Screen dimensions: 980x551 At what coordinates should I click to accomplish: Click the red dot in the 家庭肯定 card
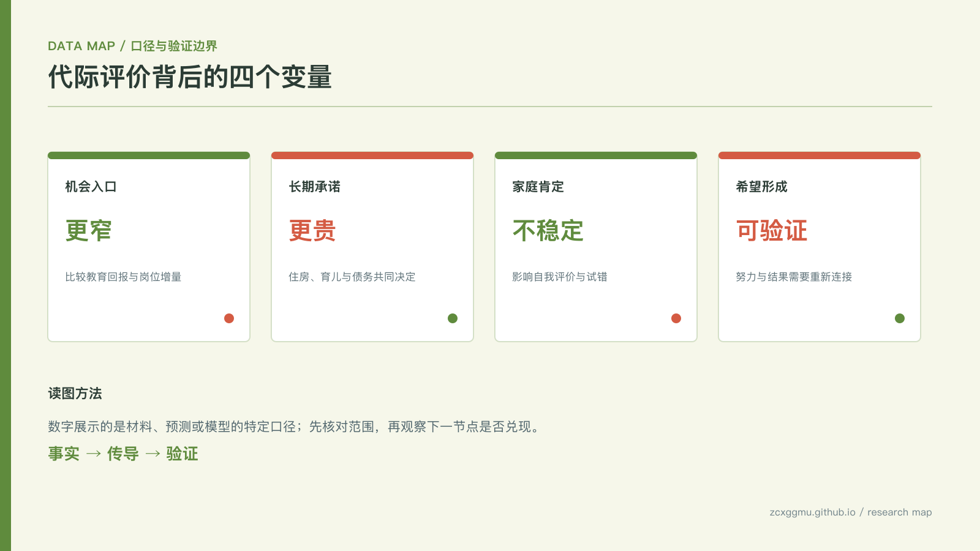(676, 318)
